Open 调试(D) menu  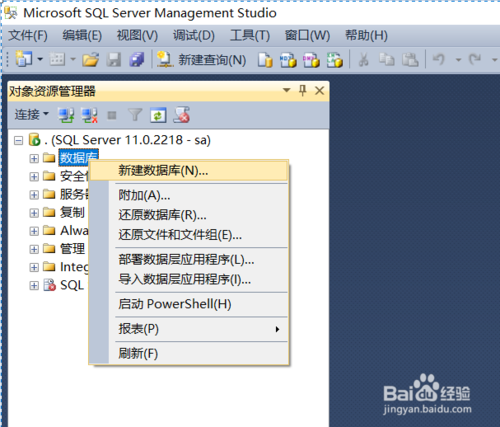tap(194, 35)
